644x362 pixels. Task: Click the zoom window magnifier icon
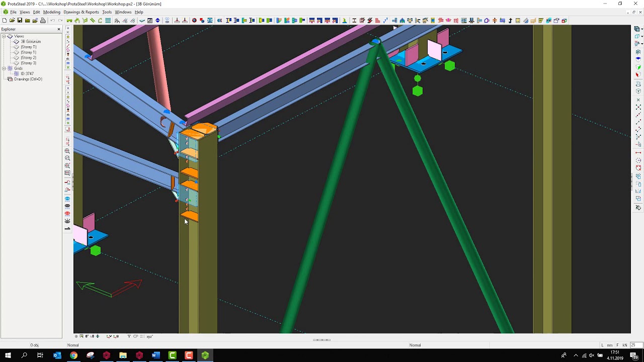click(67, 158)
